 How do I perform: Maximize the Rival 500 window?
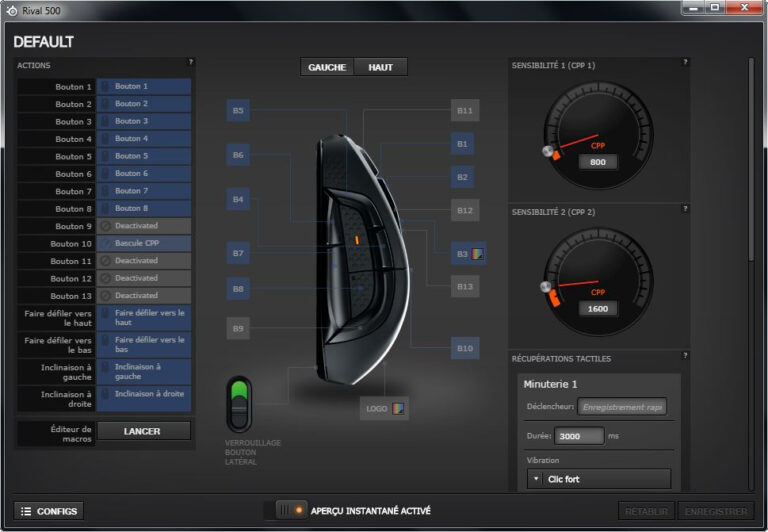[x=716, y=8]
